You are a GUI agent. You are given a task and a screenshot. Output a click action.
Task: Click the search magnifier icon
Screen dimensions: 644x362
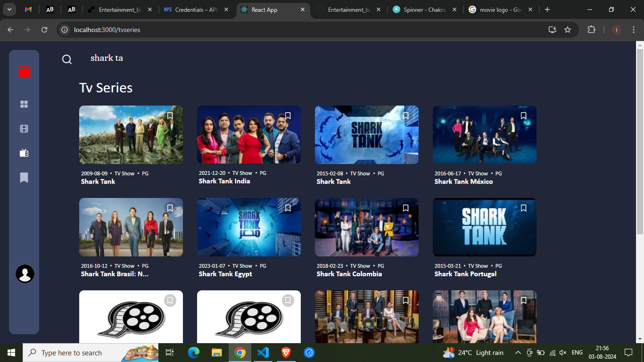67,59
